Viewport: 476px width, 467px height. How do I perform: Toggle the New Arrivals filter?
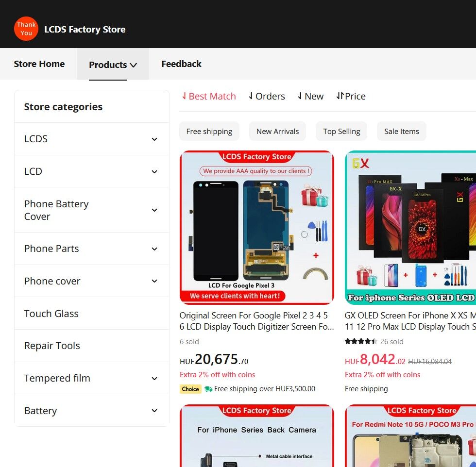(277, 132)
